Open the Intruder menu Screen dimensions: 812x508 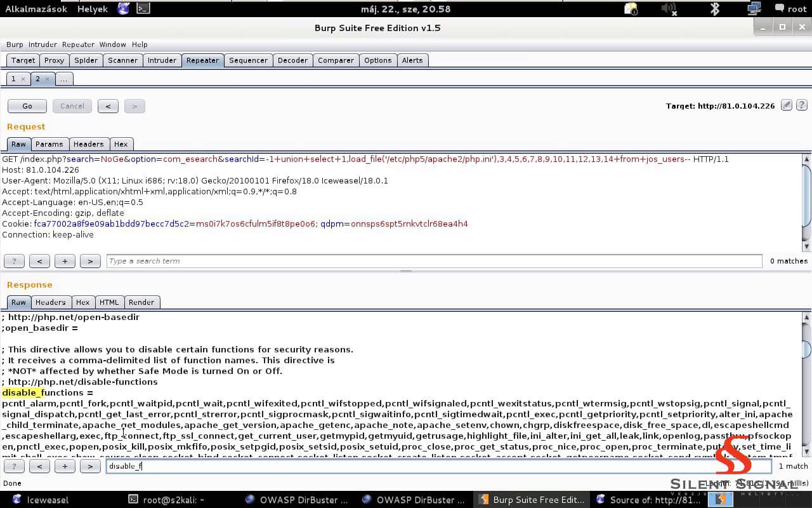[43, 44]
